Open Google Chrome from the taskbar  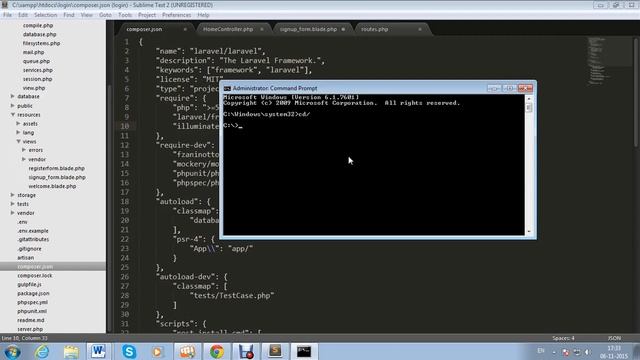[217, 351]
